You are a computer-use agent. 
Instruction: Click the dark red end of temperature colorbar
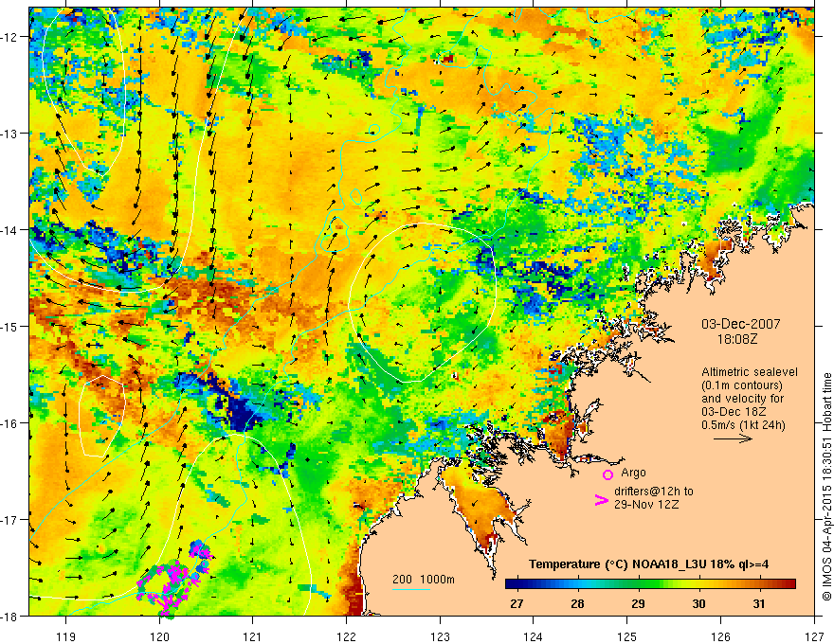[x=789, y=584]
